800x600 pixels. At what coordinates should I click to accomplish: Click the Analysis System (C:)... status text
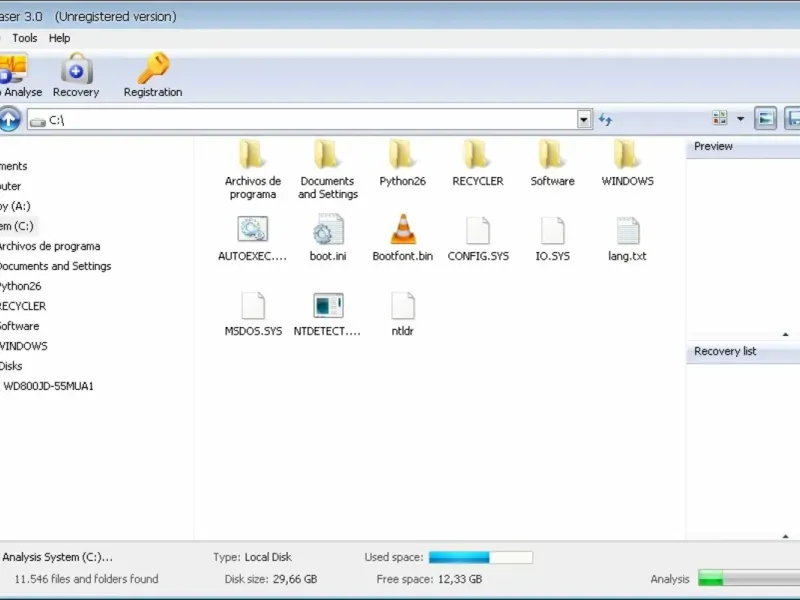(57, 557)
